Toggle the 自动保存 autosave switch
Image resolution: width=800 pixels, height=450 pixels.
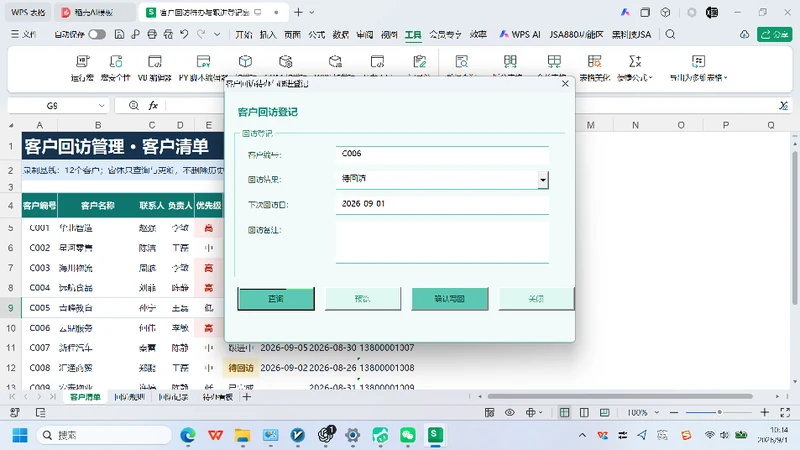(x=96, y=34)
